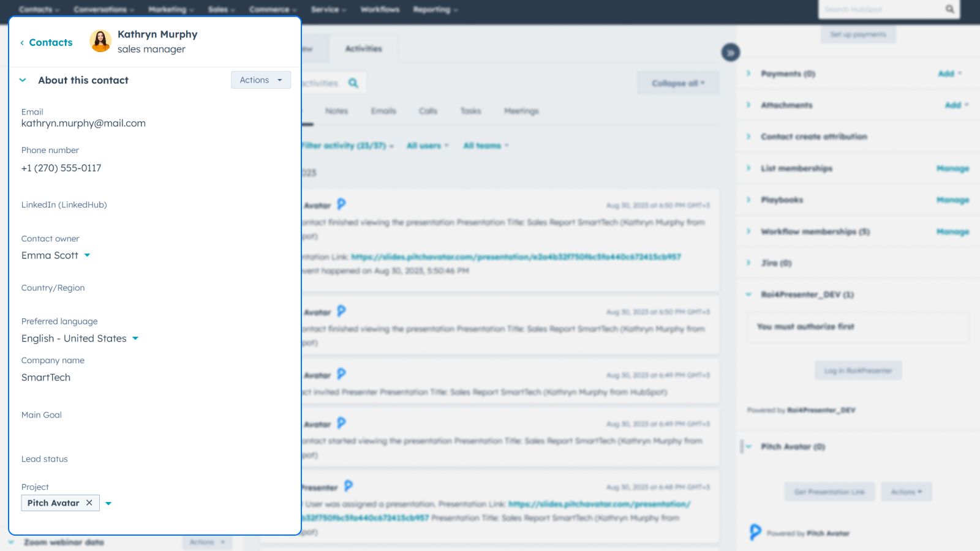Viewport: 980px width, 551px height.
Task: Open the contact owner dropdown next to Emma Scott
Action: (87, 255)
